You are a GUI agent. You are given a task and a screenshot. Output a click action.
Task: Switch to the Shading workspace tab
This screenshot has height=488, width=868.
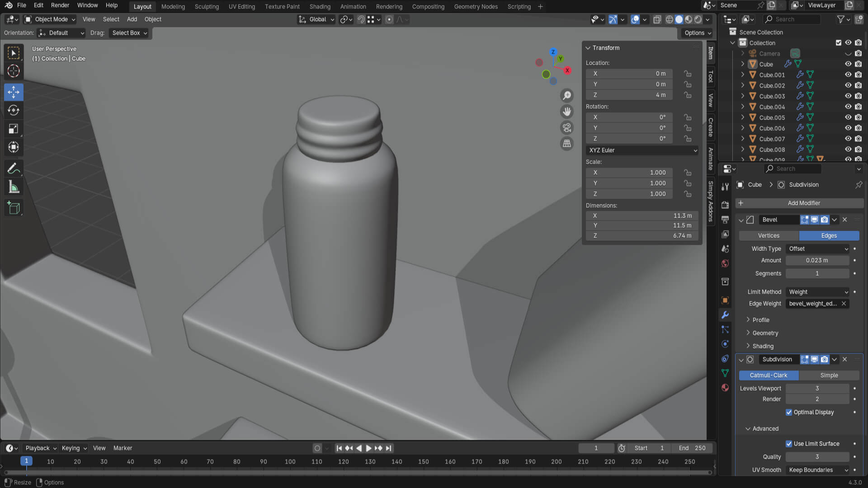click(x=320, y=6)
